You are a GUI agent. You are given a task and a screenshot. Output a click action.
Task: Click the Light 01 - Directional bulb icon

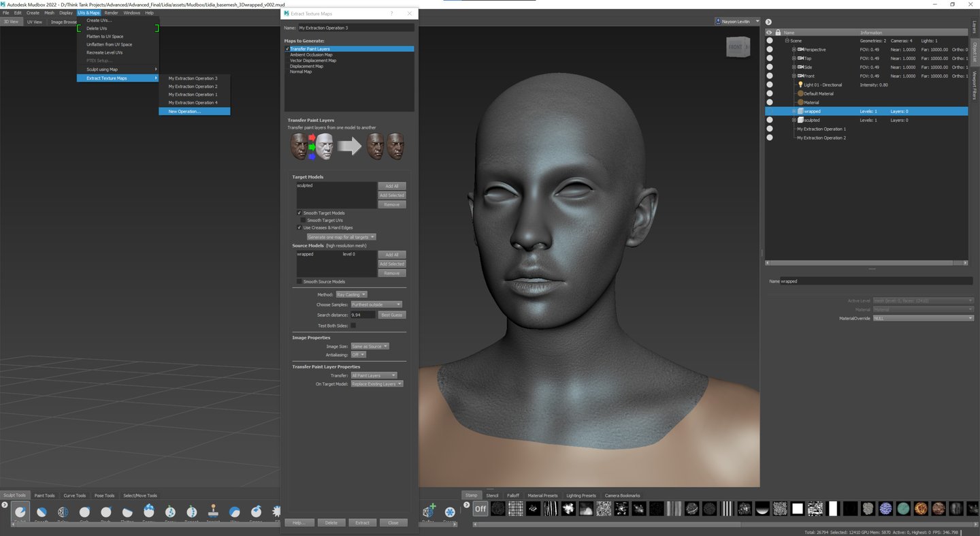coord(800,85)
